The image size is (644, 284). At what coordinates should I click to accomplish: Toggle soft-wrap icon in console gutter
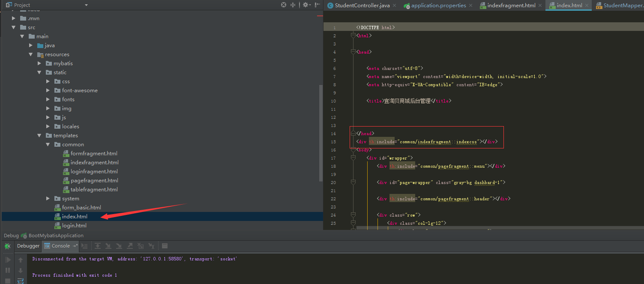point(20,281)
